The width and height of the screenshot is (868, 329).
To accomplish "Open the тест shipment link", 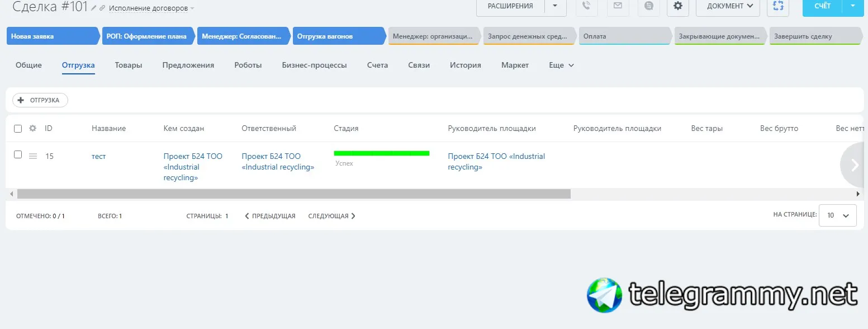I will click(x=98, y=156).
